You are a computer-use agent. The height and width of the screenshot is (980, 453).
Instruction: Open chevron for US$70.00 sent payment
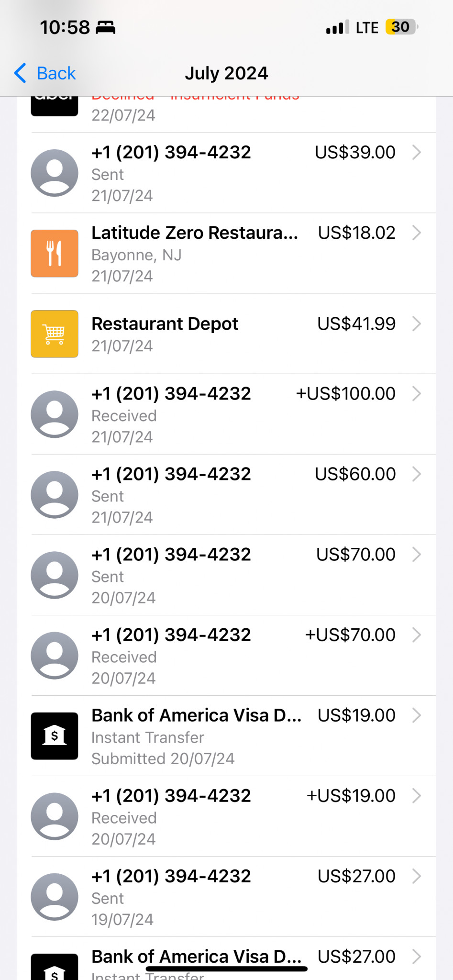417,555
